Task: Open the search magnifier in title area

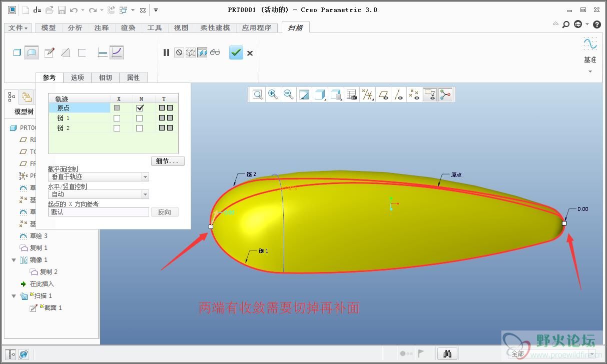Action: click(x=566, y=24)
